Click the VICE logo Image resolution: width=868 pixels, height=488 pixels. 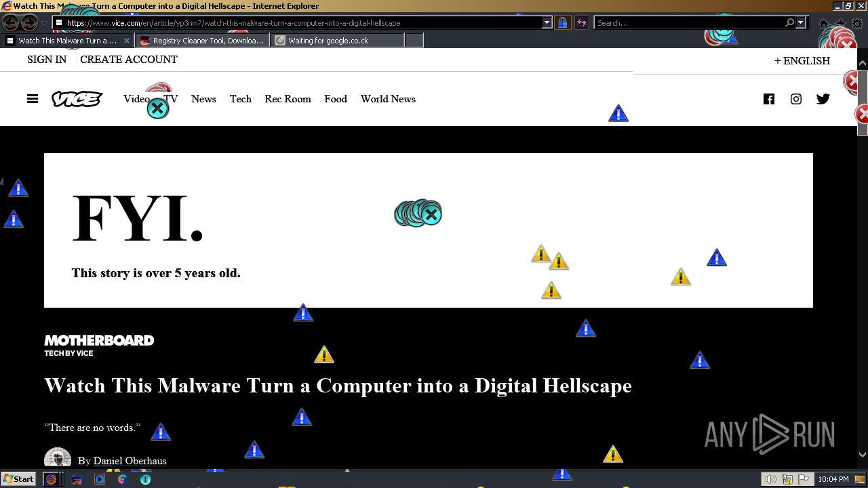point(77,99)
